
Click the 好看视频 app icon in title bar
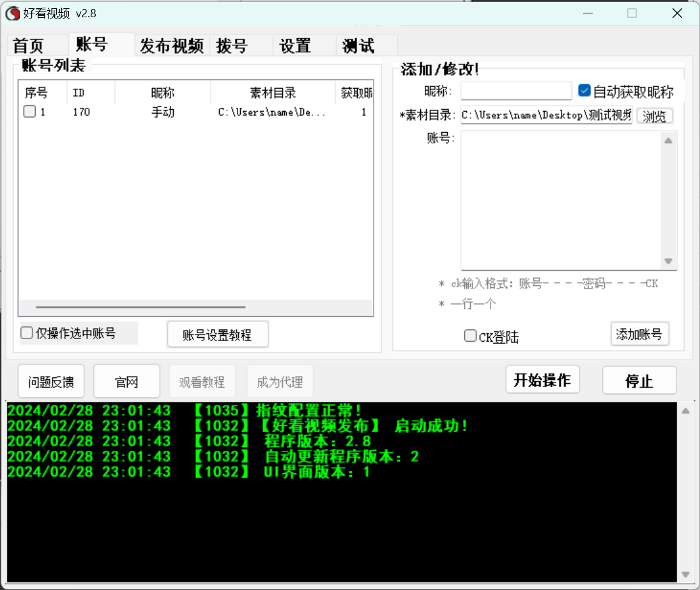click(x=13, y=13)
